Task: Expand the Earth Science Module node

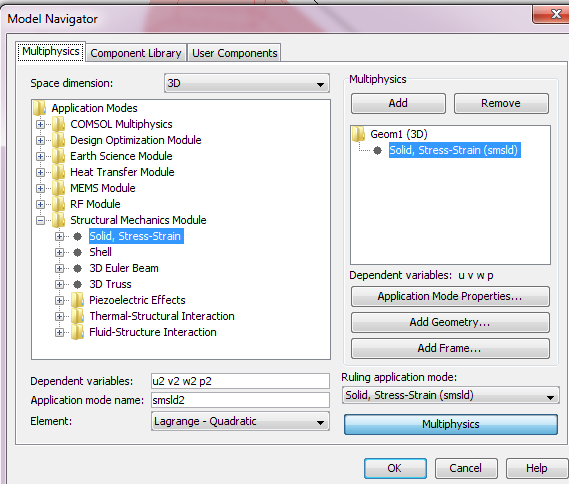Action: point(40,156)
